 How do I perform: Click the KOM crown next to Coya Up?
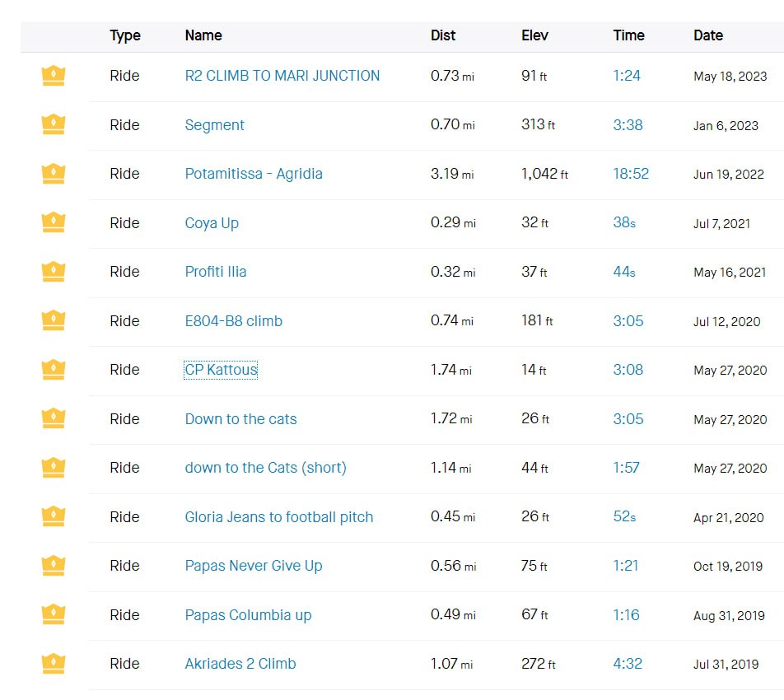point(54,223)
